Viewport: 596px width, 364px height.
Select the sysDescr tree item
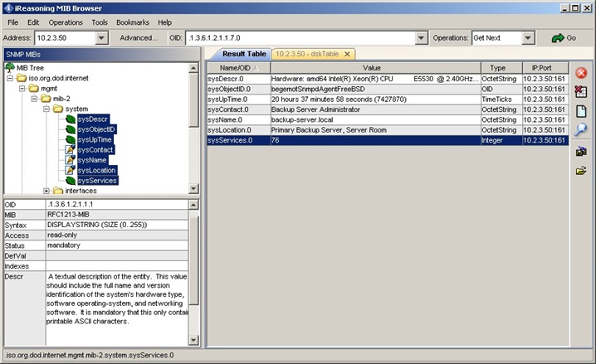tap(93, 119)
